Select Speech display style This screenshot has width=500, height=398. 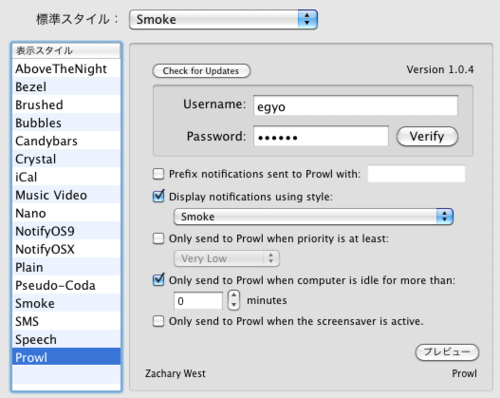click(x=66, y=339)
